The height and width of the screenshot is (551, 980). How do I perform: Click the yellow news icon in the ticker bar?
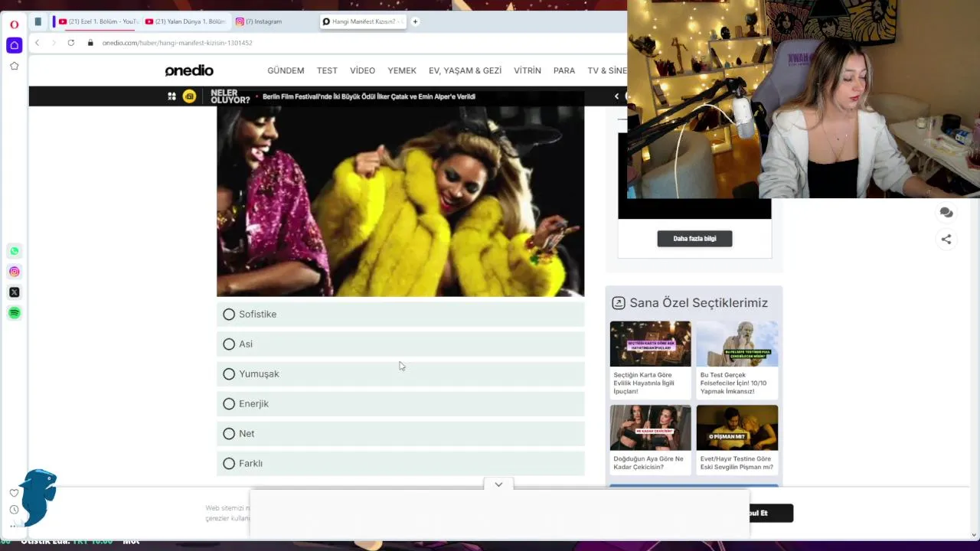click(189, 96)
